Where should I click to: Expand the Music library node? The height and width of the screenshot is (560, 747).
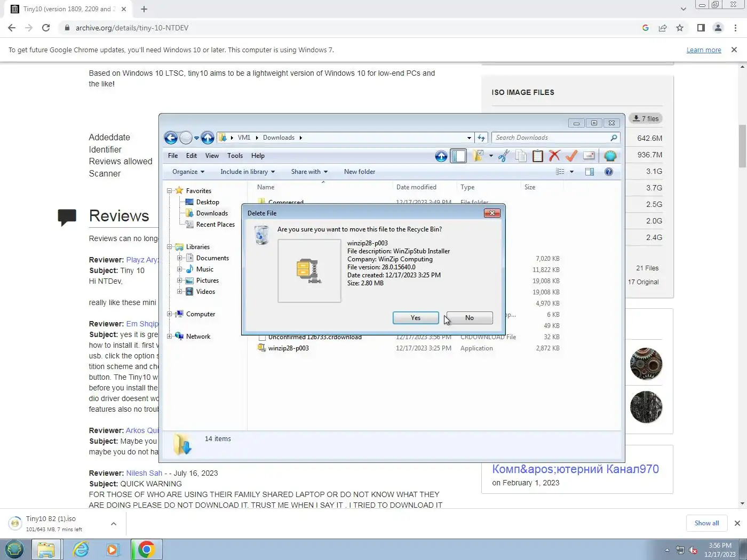pyautogui.click(x=180, y=269)
